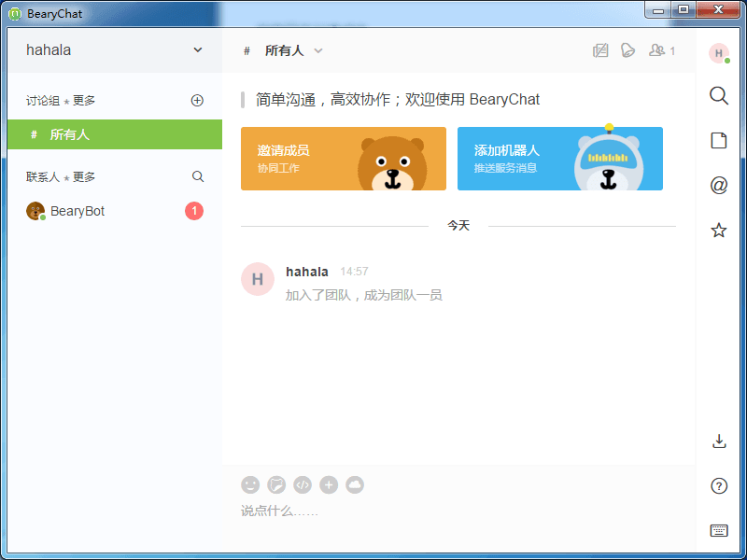Search contacts using the contacts magnifier
Image resolution: width=747 pixels, height=560 pixels.
point(198,176)
